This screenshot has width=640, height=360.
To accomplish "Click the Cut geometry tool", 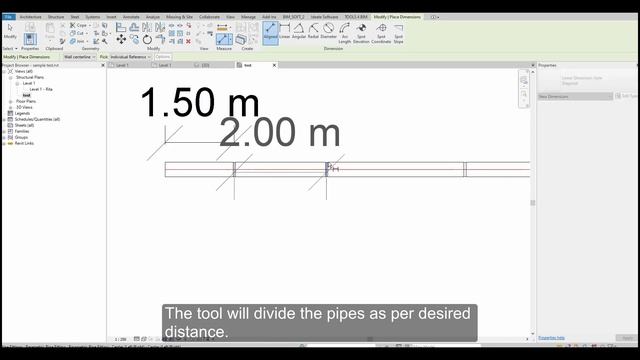I will coord(78,33).
